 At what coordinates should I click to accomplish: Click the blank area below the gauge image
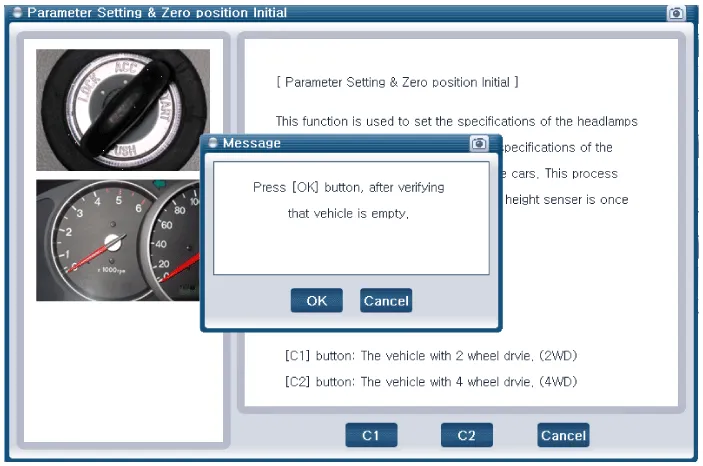click(x=123, y=370)
